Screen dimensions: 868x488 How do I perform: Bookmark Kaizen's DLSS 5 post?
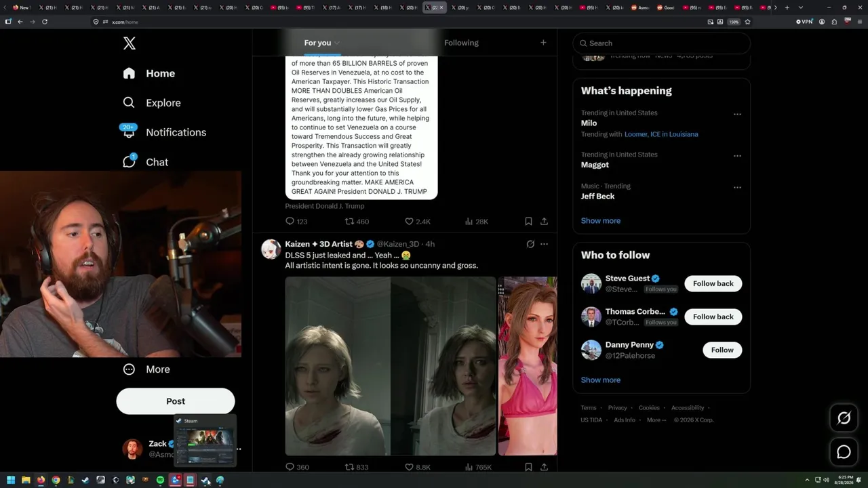point(528,467)
